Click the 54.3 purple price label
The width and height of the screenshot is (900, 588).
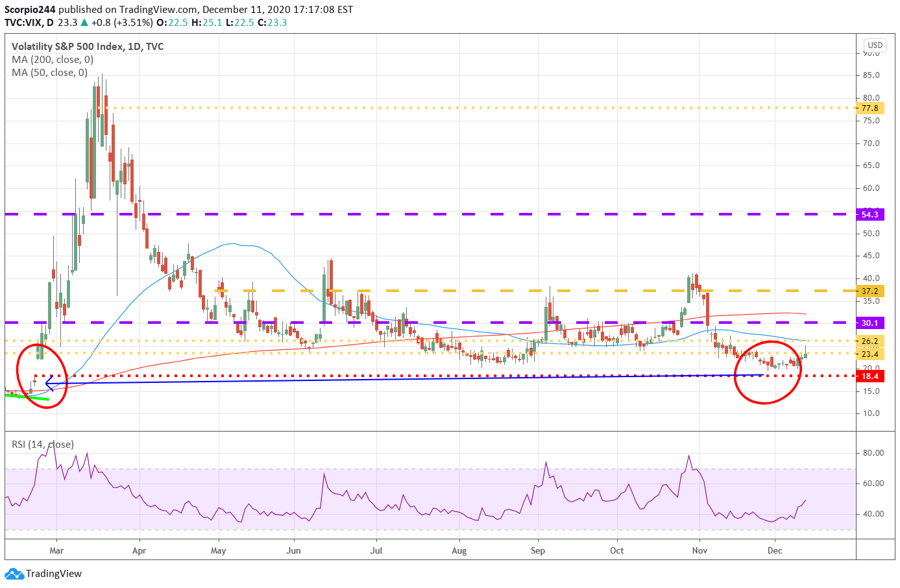pos(870,215)
